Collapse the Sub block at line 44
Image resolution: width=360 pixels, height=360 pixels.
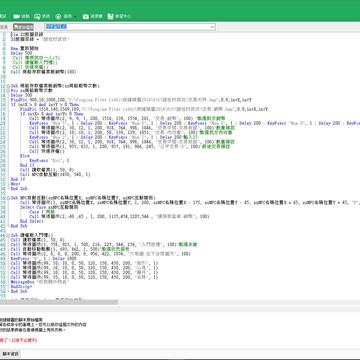[9, 235]
